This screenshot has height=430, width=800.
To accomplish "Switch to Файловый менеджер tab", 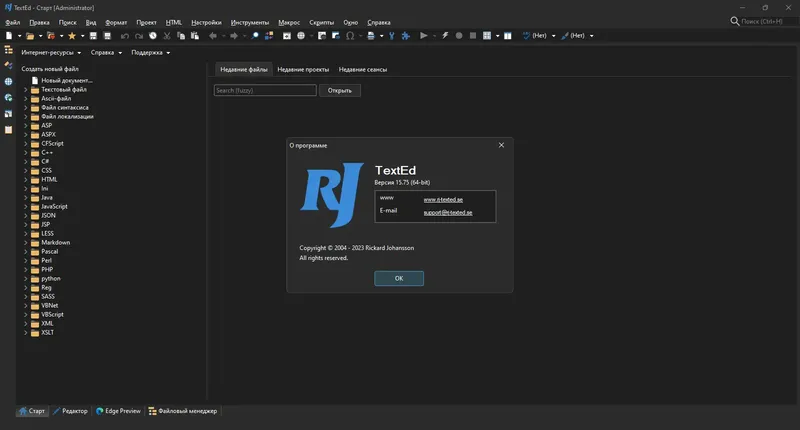I will 183,411.
